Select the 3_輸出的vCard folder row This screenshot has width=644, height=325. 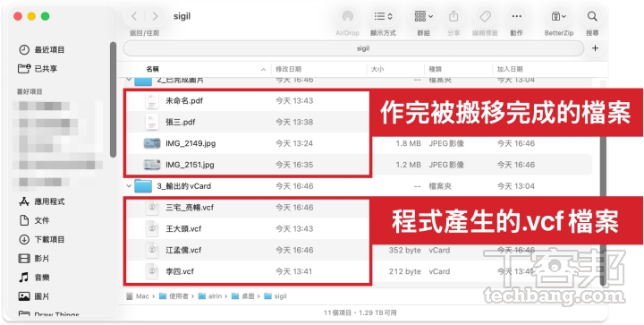(358, 186)
